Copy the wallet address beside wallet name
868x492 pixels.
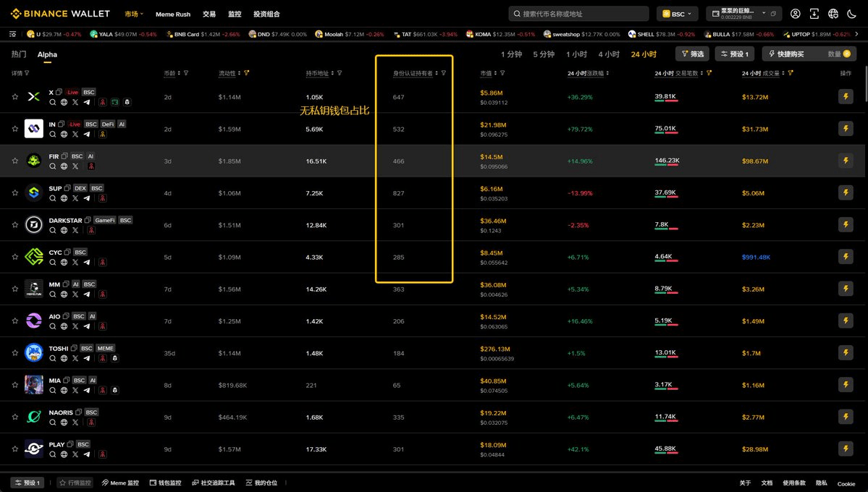(773, 13)
